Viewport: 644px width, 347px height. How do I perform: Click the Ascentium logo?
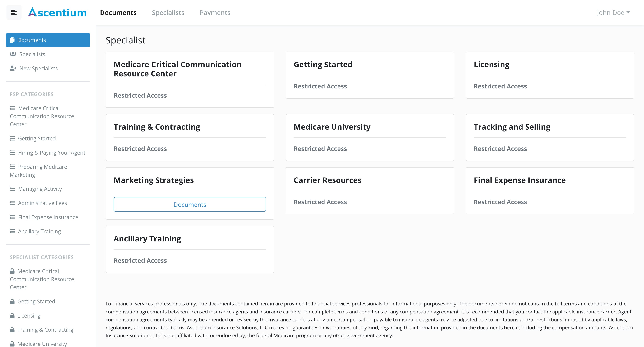tap(57, 12)
